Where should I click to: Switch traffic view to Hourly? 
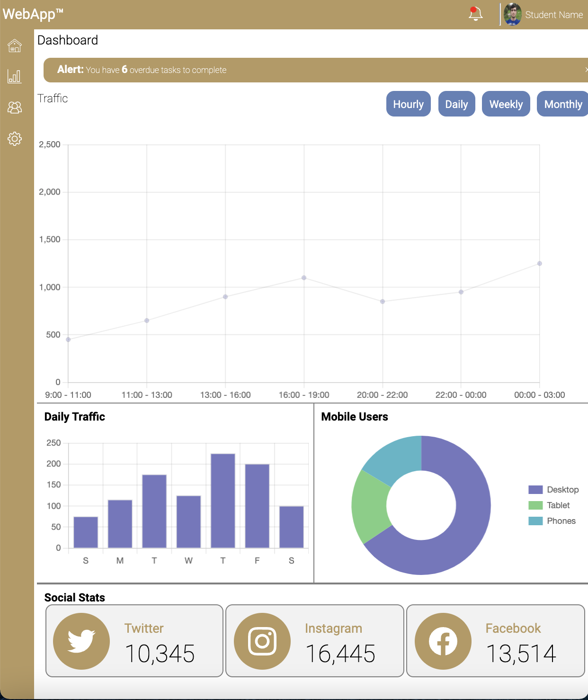(408, 104)
